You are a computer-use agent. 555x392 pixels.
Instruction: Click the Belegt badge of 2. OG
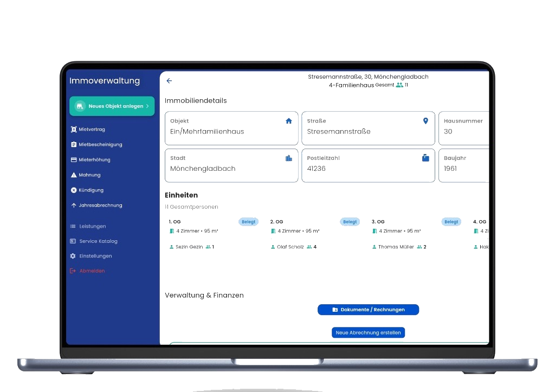pos(350,222)
